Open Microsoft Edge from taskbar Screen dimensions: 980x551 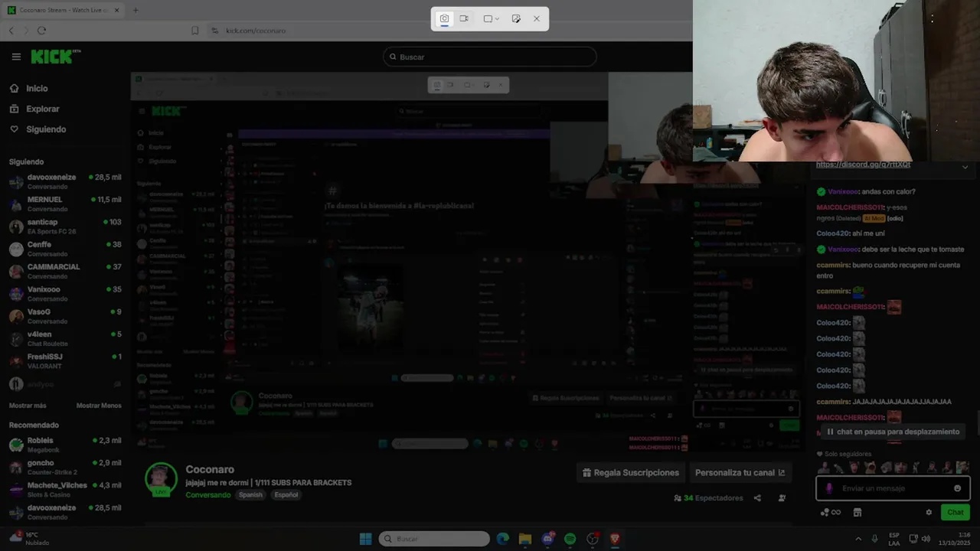(x=503, y=539)
